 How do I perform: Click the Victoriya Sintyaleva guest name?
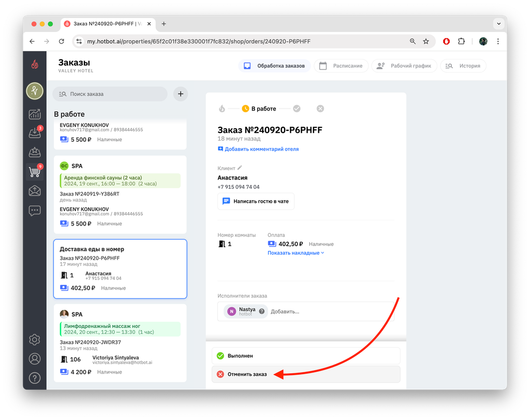pyautogui.click(x=115, y=357)
